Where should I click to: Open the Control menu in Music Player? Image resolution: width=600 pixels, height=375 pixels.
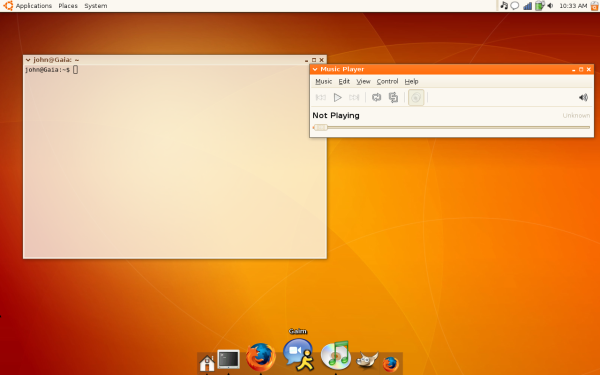[x=387, y=82]
